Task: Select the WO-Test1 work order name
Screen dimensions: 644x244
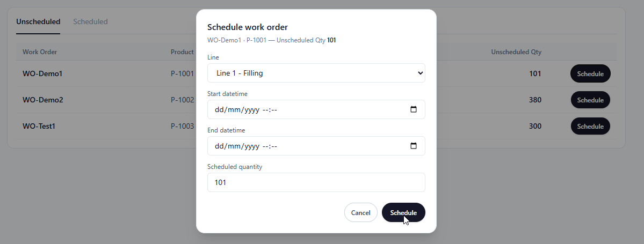Action: pos(39,126)
